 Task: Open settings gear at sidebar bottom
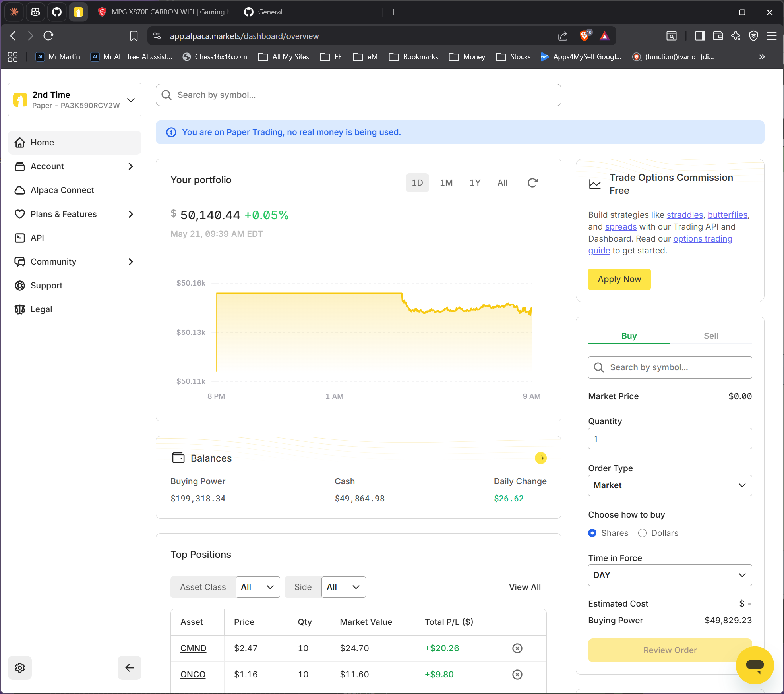(x=20, y=668)
